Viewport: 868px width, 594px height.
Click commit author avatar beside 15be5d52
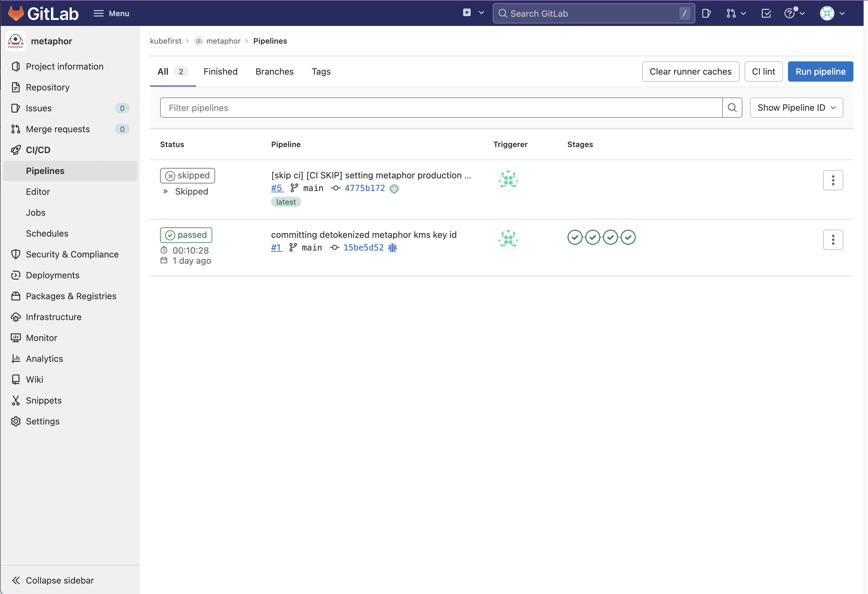393,248
